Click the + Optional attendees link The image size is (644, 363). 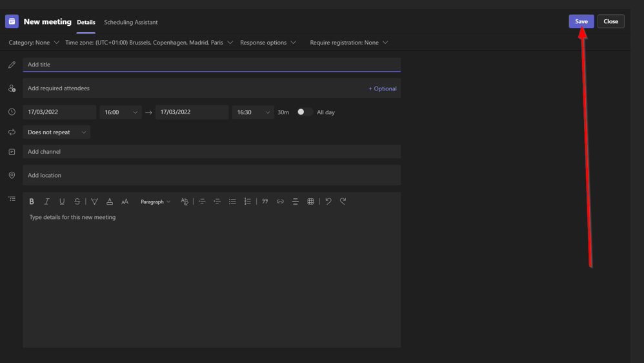pyautogui.click(x=382, y=88)
